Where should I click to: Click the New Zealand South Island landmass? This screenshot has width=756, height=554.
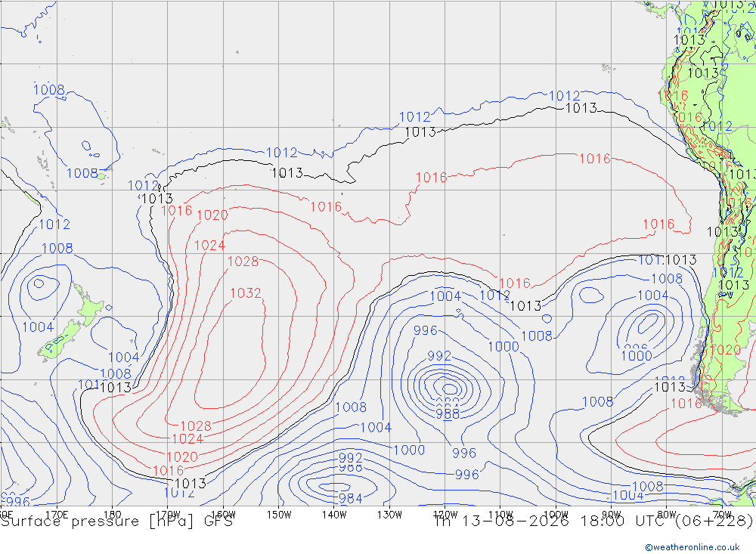[61, 339]
